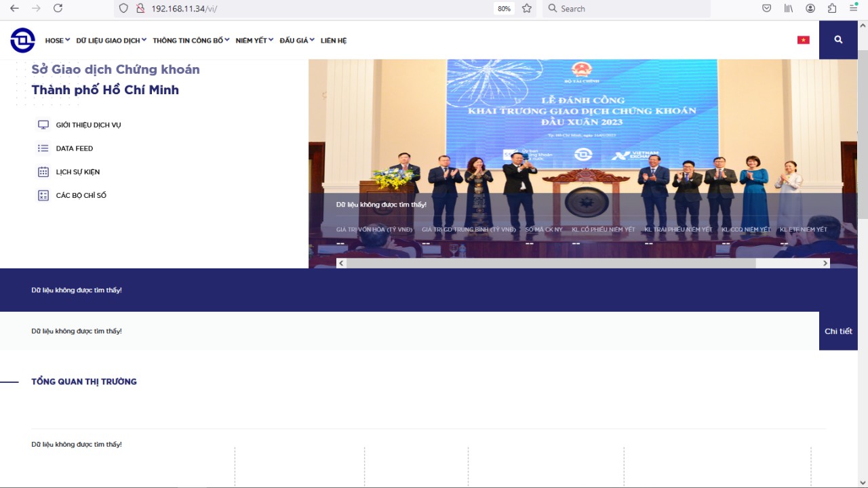Select the LIÊN HỆ menu item
Image resolution: width=868 pixels, height=488 pixels.
tap(334, 40)
